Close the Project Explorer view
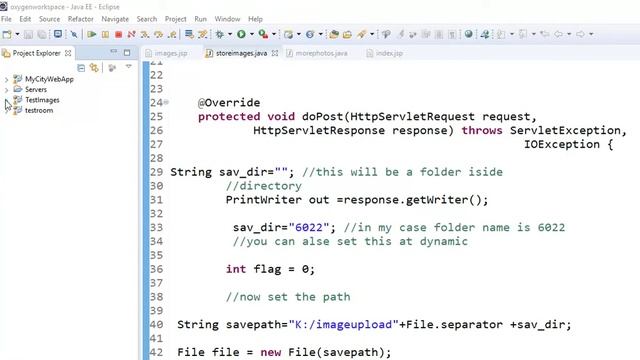The width and height of the screenshot is (640, 360). tap(68, 53)
